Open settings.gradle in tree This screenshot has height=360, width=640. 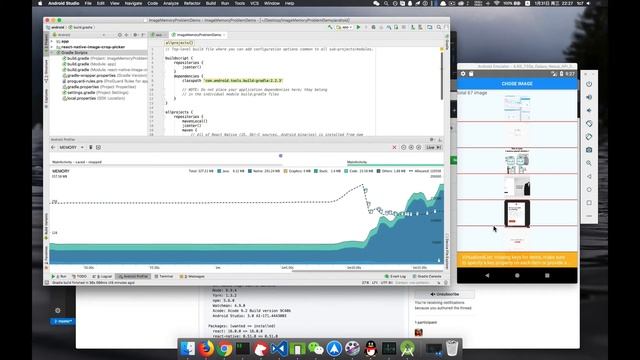[95, 93]
